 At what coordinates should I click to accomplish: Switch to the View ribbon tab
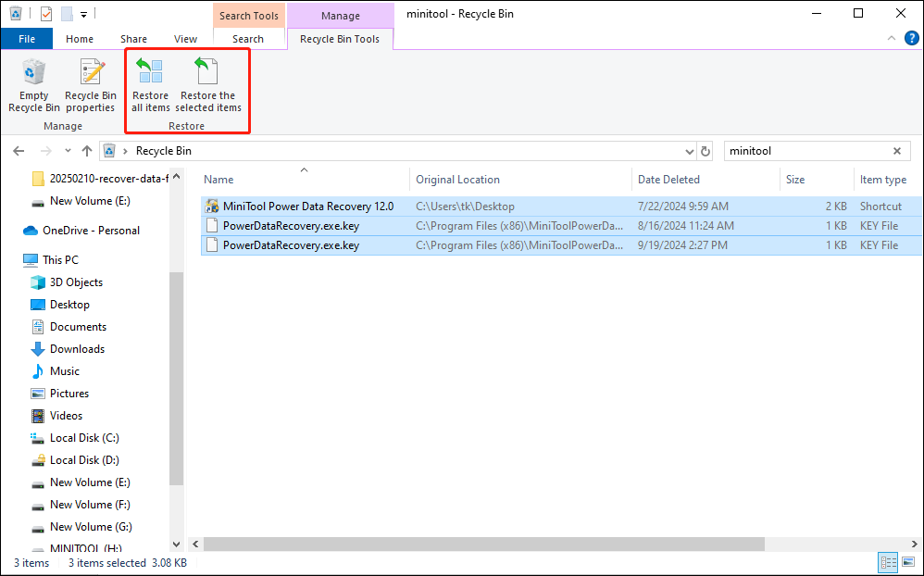coord(185,38)
